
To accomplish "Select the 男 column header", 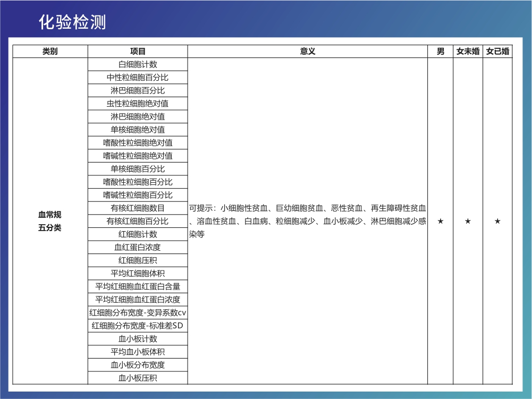I will 441,51.
